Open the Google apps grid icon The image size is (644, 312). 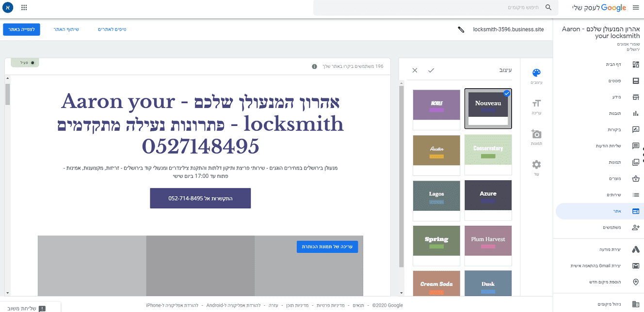point(24,7)
